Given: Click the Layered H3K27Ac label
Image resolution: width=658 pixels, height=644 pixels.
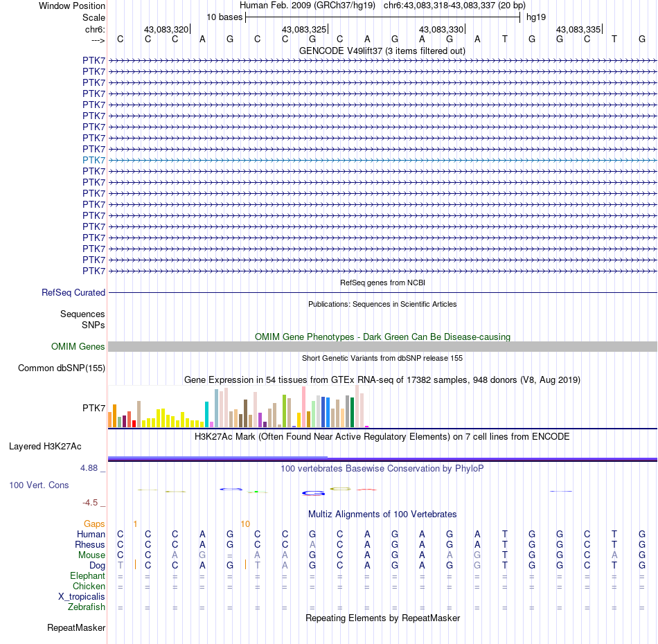Looking at the screenshot, I should click(x=45, y=447).
